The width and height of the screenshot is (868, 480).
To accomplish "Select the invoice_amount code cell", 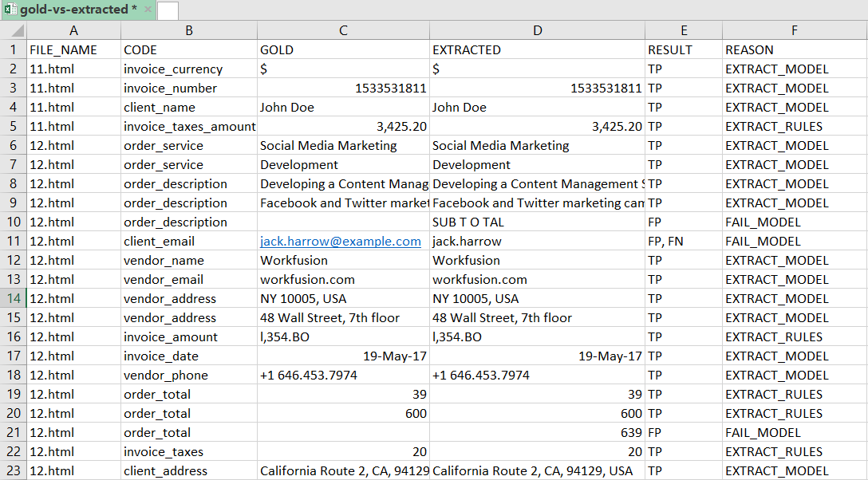I will 189,336.
